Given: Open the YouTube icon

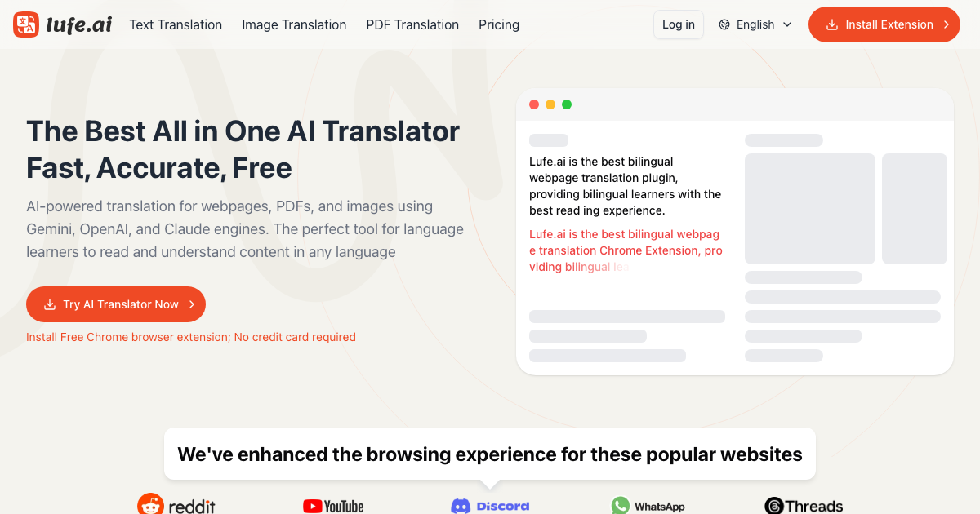Looking at the screenshot, I should click(x=313, y=506).
